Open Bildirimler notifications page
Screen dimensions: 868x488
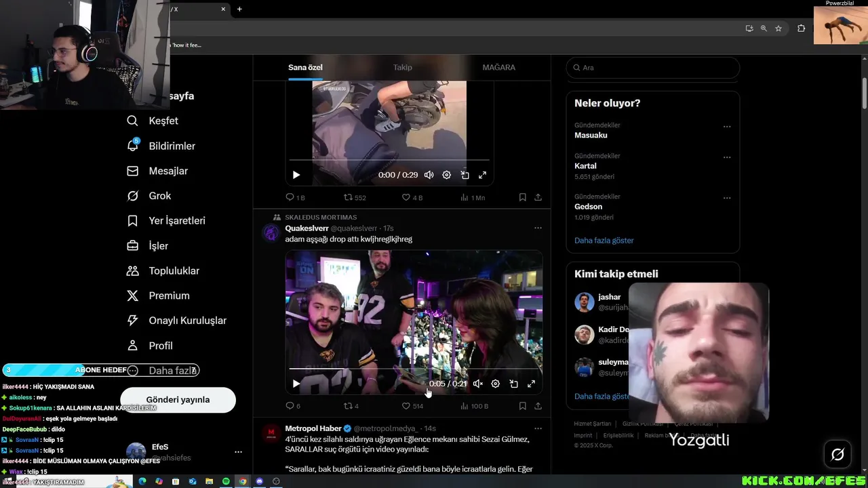point(161,146)
